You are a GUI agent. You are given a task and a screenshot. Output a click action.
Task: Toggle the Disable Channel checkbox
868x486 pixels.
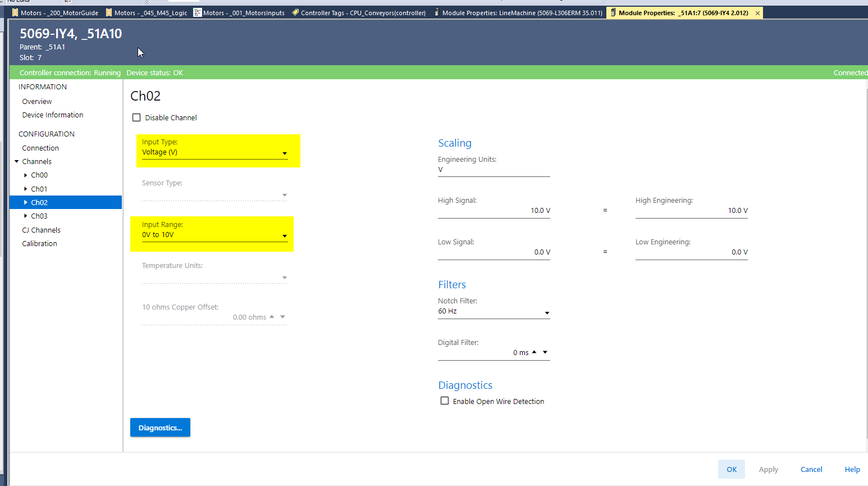136,117
